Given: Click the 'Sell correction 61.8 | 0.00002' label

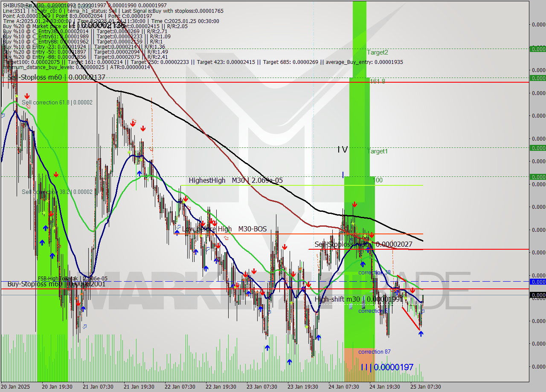Looking at the screenshot, I should point(57,102).
